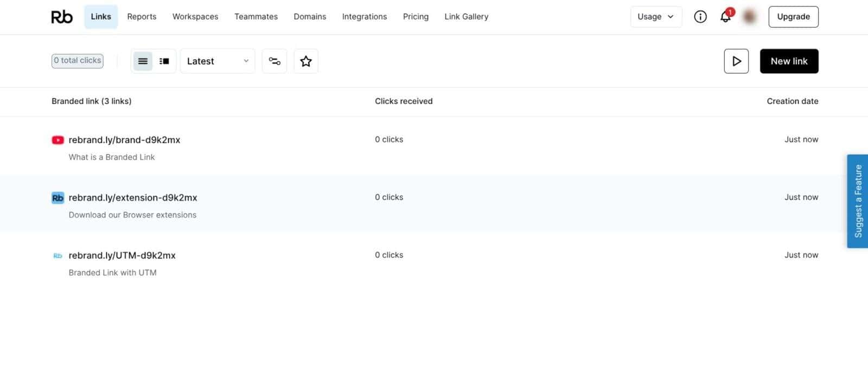This screenshot has height=373, width=868.
Task: Go to Integrations
Action: 365,17
